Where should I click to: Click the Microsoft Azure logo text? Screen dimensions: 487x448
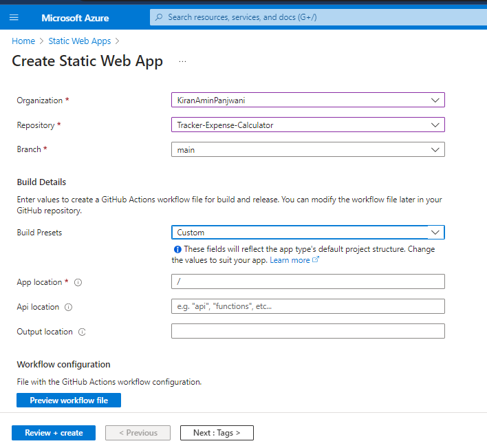point(75,18)
